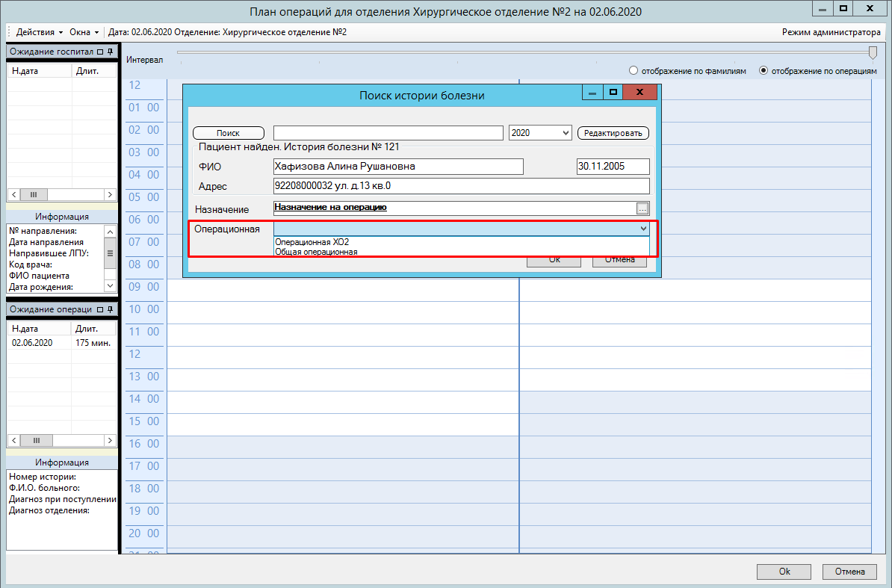Screen dimensions: 892x588
Task: Select the 02.06.2020 row in operations list
Action: tap(62, 343)
